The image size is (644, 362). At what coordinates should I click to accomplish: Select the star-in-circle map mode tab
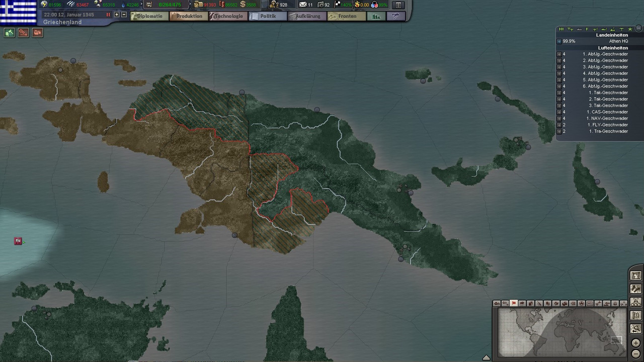(x=581, y=303)
